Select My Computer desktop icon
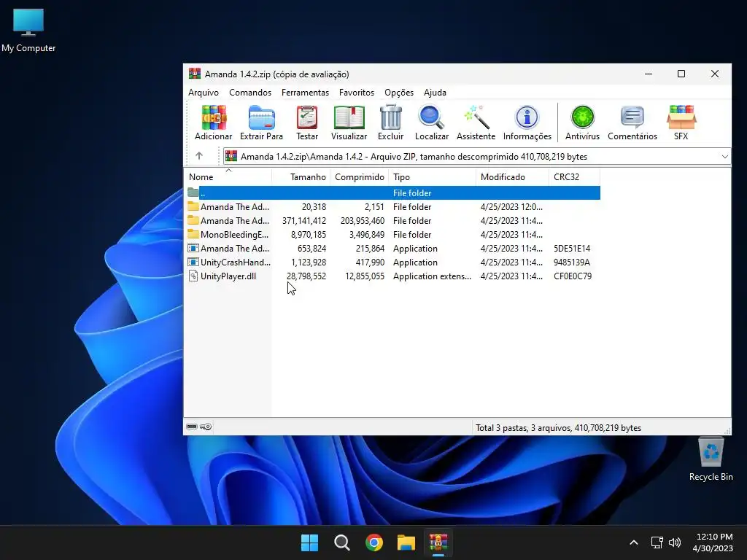Image resolution: width=747 pixels, height=560 pixels. (28, 31)
